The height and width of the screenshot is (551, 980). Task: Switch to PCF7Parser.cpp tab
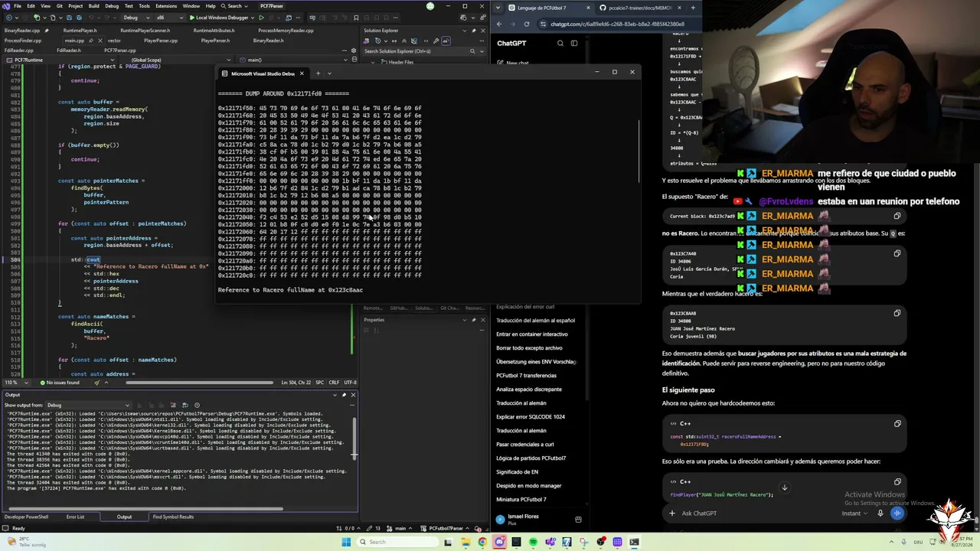tap(120, 51)
